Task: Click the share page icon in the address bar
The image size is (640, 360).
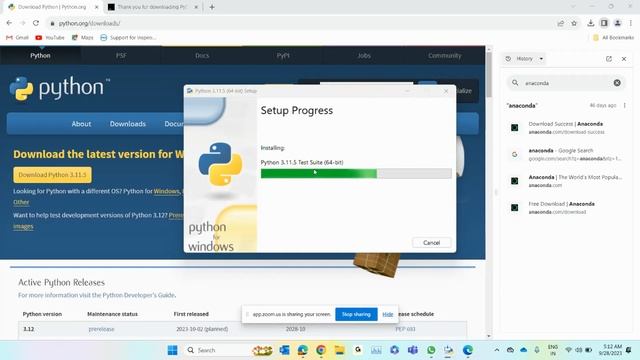Action: coord(561,23)
